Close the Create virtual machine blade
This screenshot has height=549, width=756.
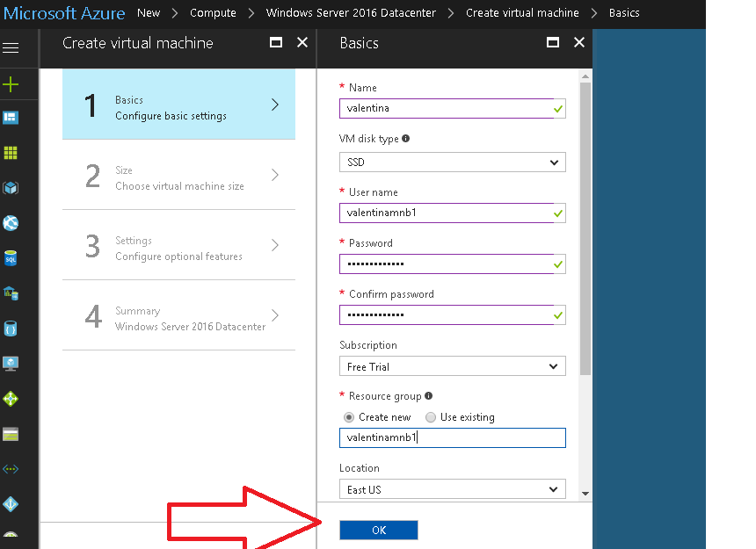click(x=302, y=42)
